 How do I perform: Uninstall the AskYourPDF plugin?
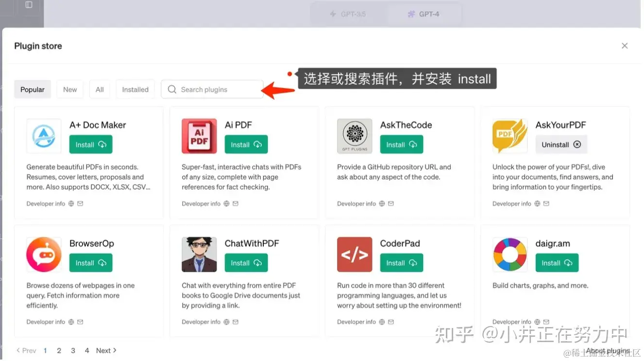click(561, 145)
